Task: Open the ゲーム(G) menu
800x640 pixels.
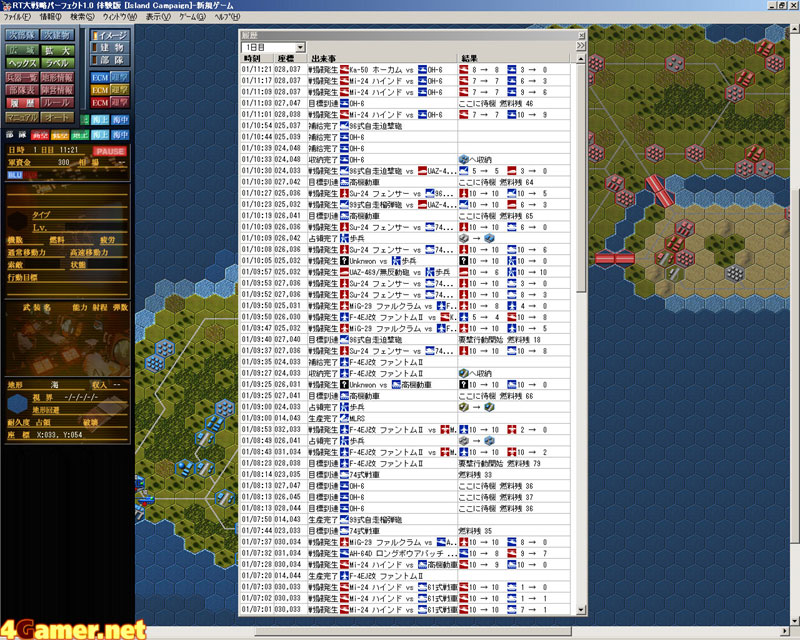Action: point(192,17)
